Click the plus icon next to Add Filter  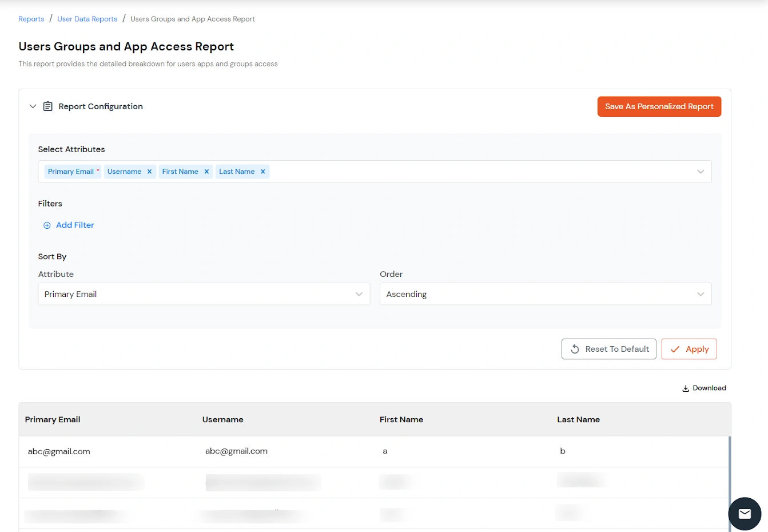point(47,225)
